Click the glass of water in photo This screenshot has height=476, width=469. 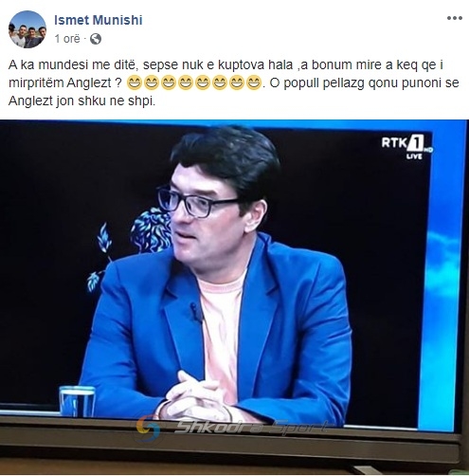[x=78, y=401]
